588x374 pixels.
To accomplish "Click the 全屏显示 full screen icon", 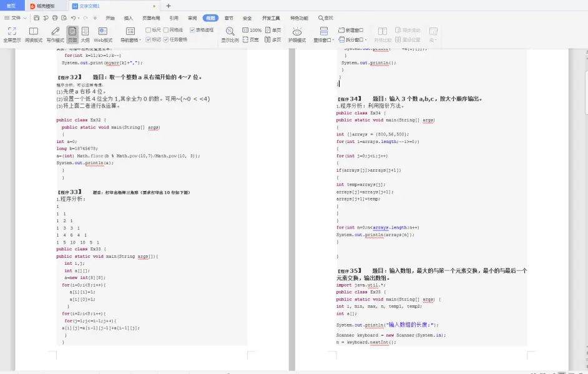I will (12, 34).
